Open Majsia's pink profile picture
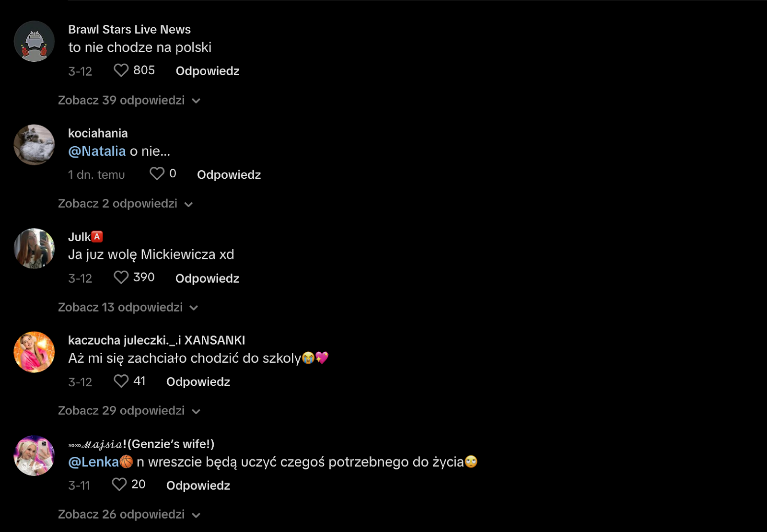This screenshot has height=532, width=767. [x=34, y=455]
